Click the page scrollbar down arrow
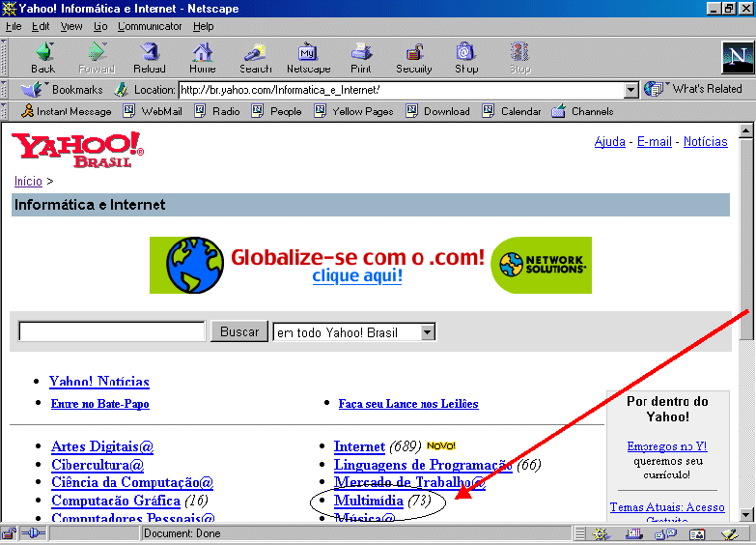This screenshot has width=756, height=545. (x=745, y=514)
